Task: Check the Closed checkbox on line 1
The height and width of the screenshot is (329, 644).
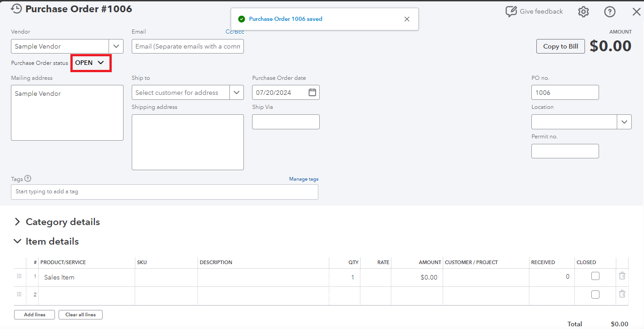Action: (595, 275)
